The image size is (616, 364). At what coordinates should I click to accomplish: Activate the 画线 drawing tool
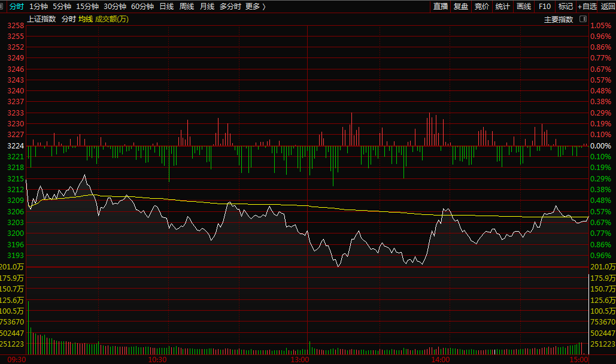524,7
